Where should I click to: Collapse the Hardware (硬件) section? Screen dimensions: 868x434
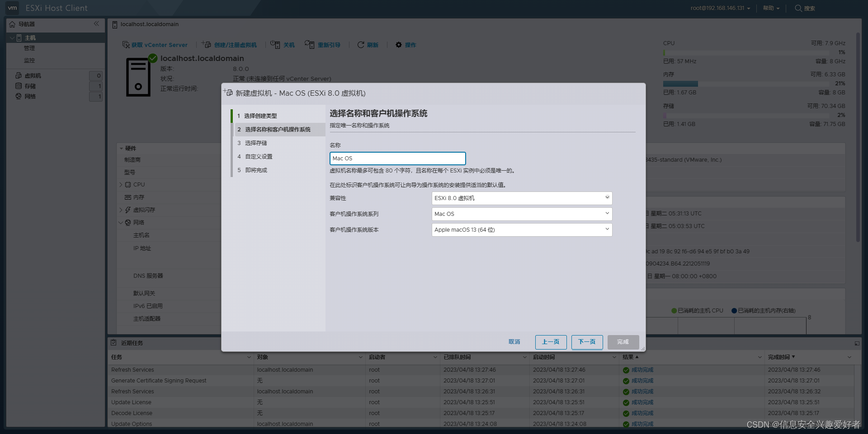tap(121, 149)
